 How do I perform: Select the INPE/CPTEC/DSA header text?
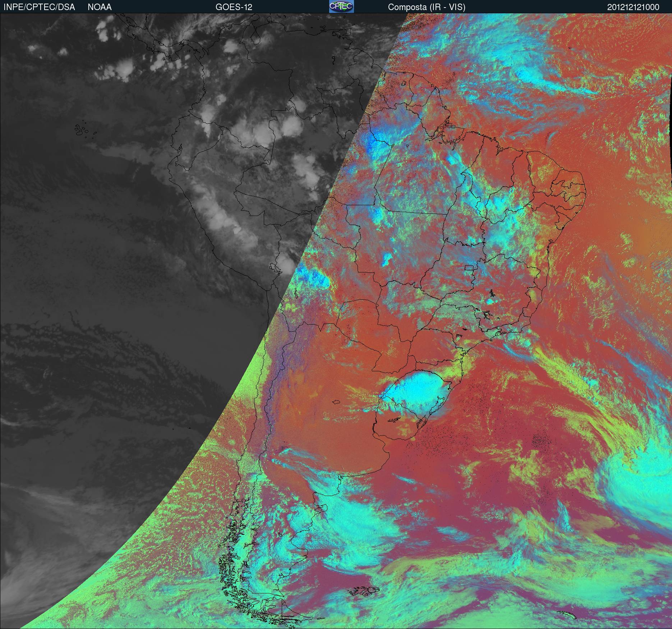click(x=39, y=7)
